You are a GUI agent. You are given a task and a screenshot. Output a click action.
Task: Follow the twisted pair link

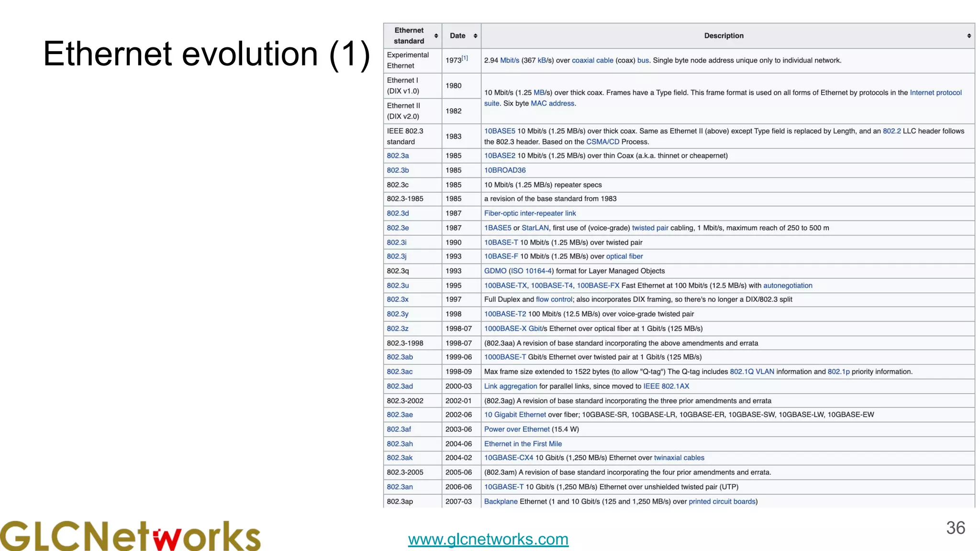[650, 228]
